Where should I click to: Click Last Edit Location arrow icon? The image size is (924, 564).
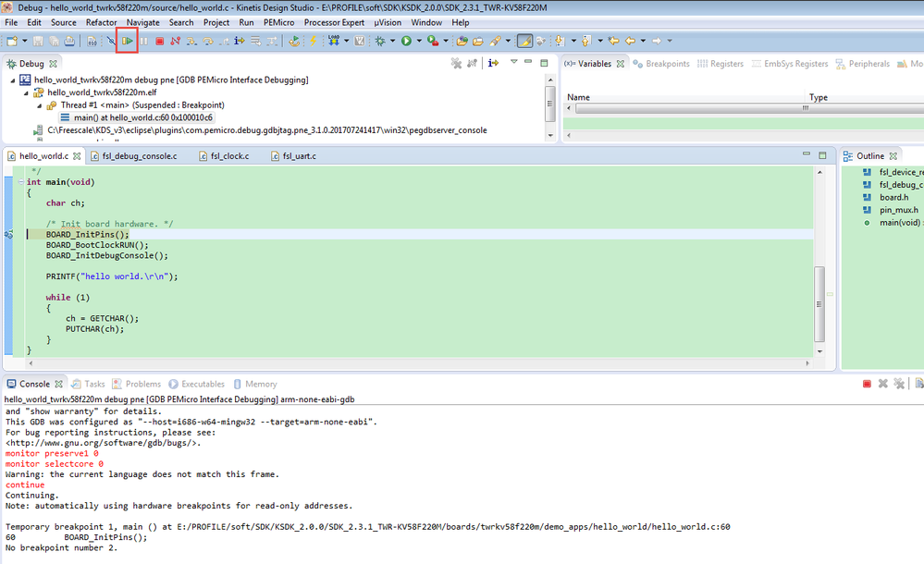tap(613, 41)
